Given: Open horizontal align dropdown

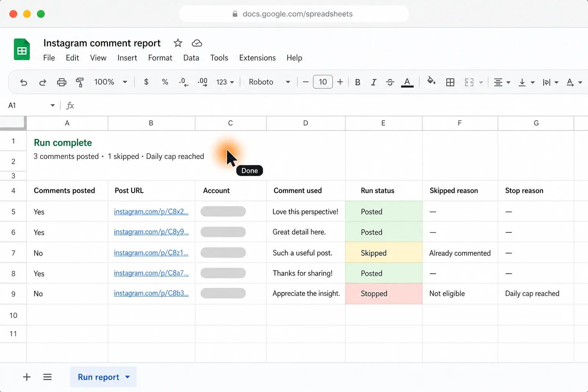Looking at the screenshot, I should point(502,82).
